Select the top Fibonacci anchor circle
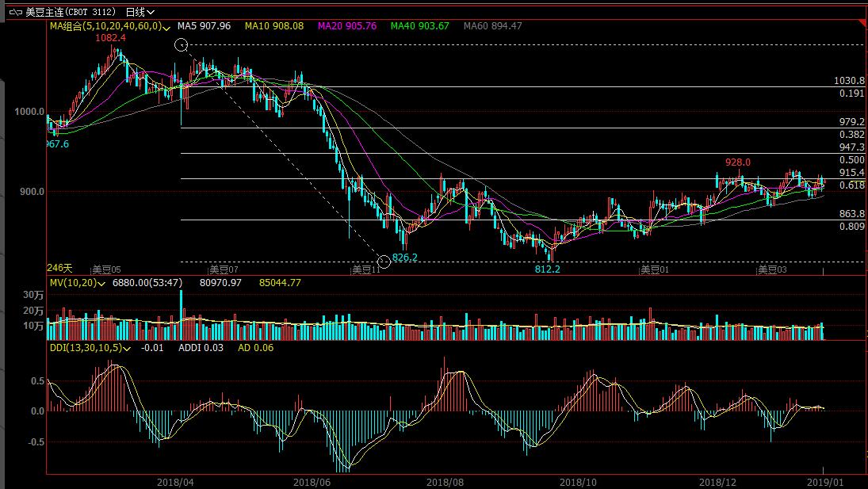 point(182,45)
